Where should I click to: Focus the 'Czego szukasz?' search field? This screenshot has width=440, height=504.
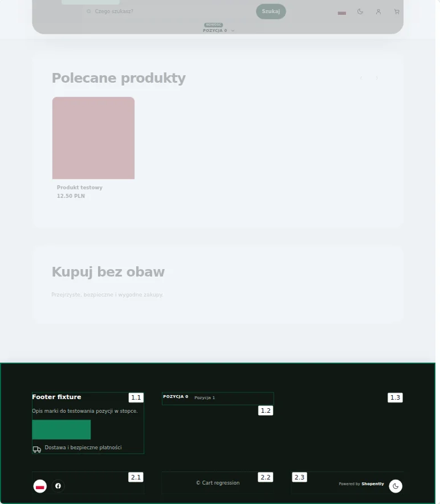170,11
